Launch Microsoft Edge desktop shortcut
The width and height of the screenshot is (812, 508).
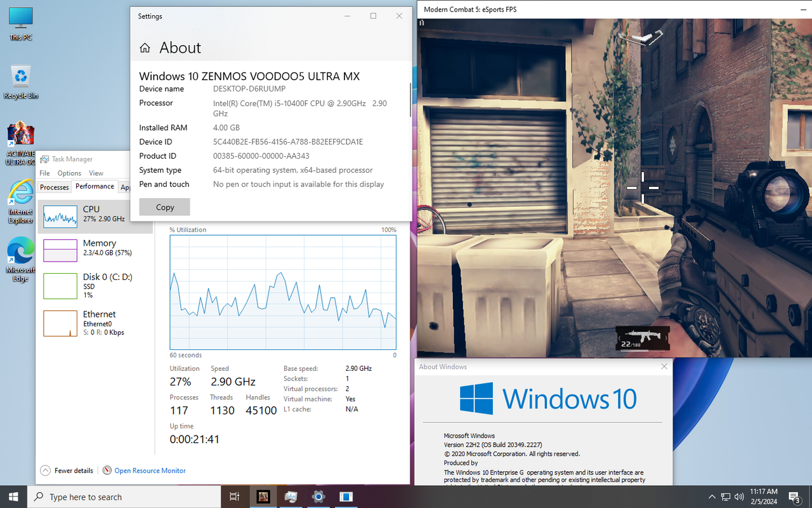tap(21, 260)
